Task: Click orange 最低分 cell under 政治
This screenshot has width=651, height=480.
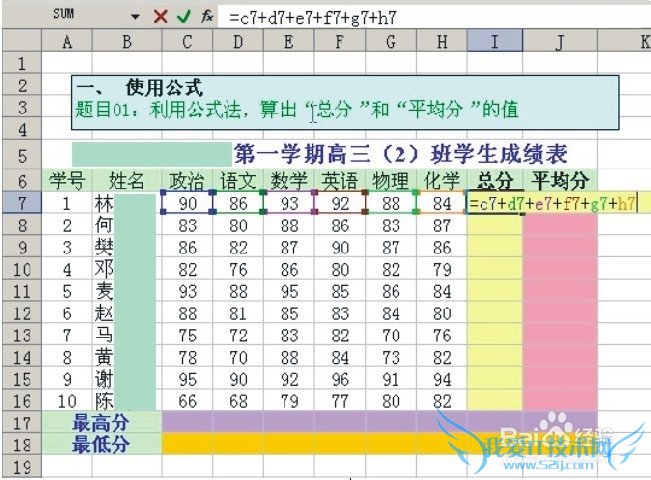Action: tap(187, 445)
